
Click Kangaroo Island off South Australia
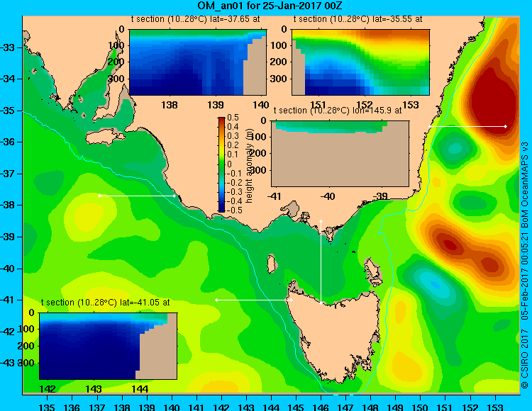(x=105, y=137)
